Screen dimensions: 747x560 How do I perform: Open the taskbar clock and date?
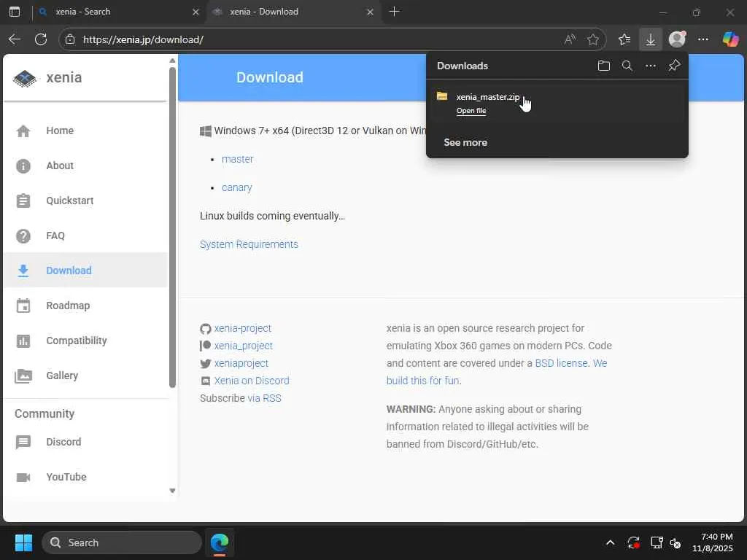(x=713, y=542)
